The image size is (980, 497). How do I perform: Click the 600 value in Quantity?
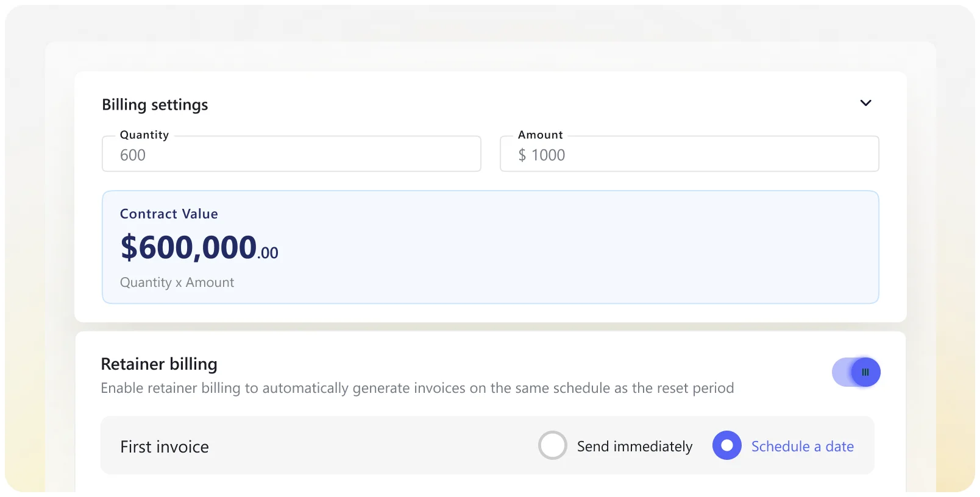point(133,155)
